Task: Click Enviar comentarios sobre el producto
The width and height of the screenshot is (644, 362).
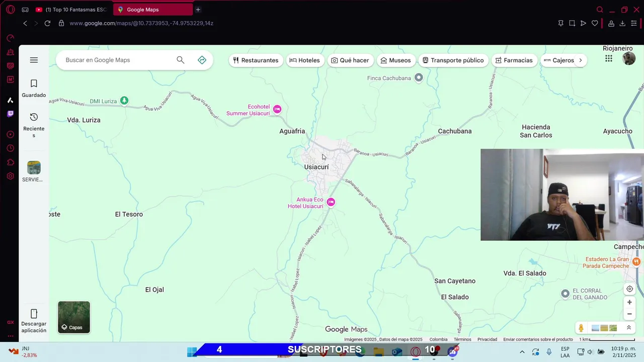Action: pos(538,339)
